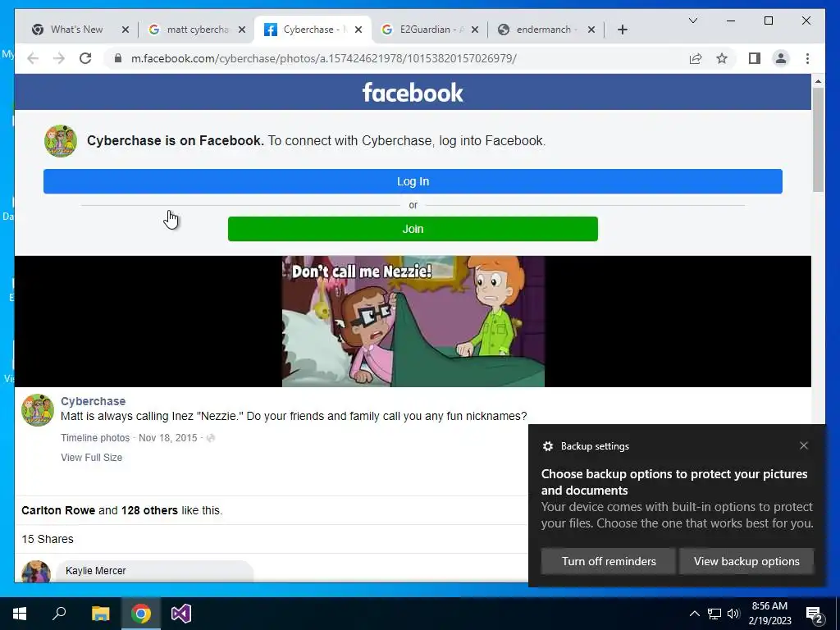The width and height of the screenshot is (840, 630).
Task: Open the Windows Start menu
Action: point(20,614)
